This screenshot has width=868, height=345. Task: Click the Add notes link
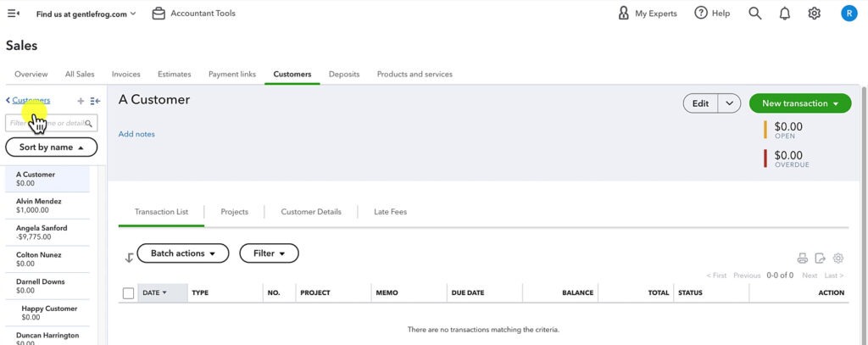point(136,134)
